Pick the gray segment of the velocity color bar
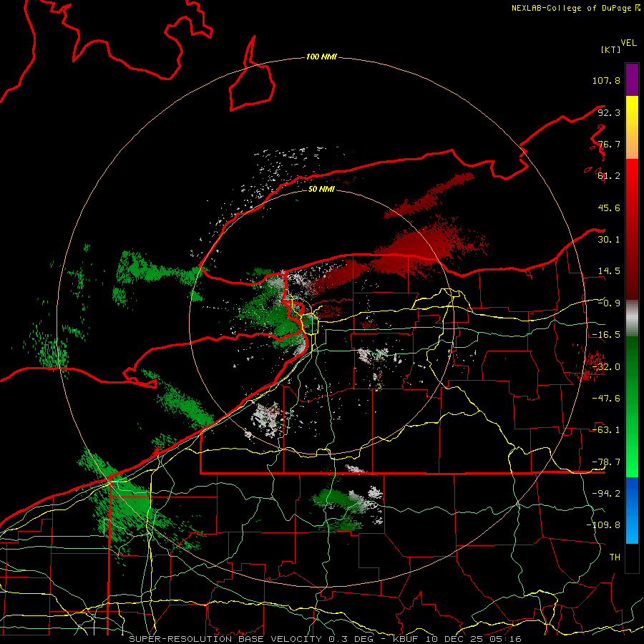 632,318
